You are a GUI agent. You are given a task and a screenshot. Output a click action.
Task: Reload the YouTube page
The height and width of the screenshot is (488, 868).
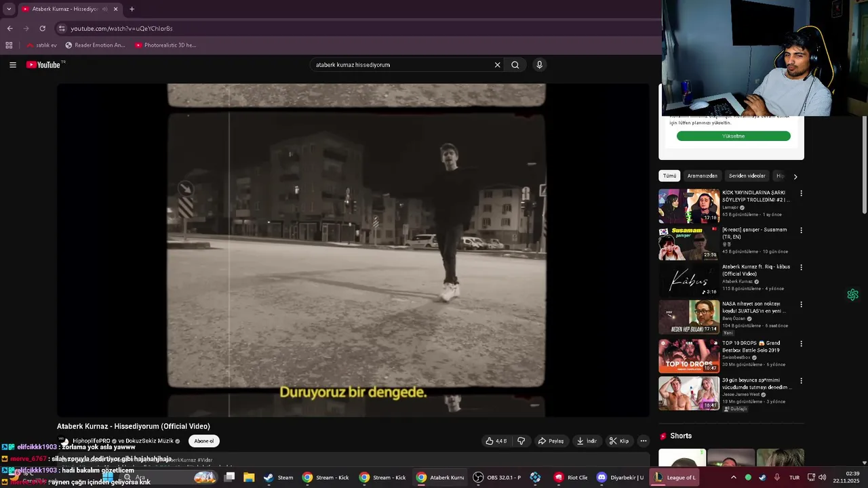42,28
